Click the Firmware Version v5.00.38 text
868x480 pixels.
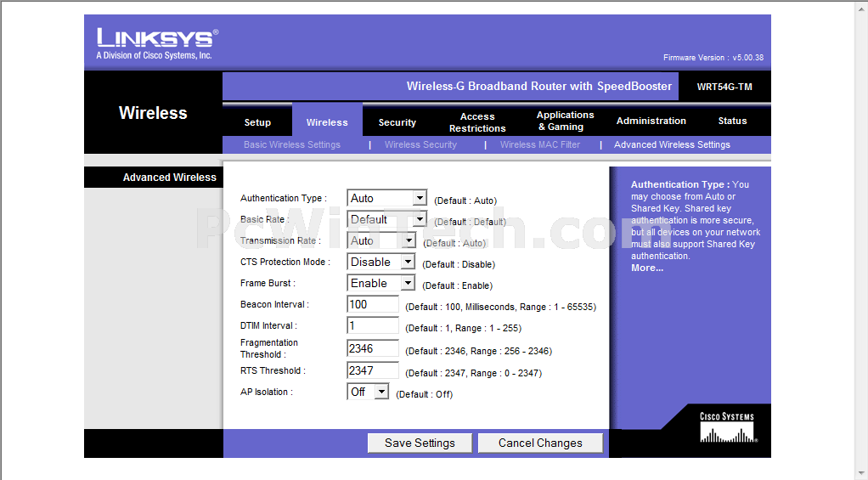pos(713,58)
